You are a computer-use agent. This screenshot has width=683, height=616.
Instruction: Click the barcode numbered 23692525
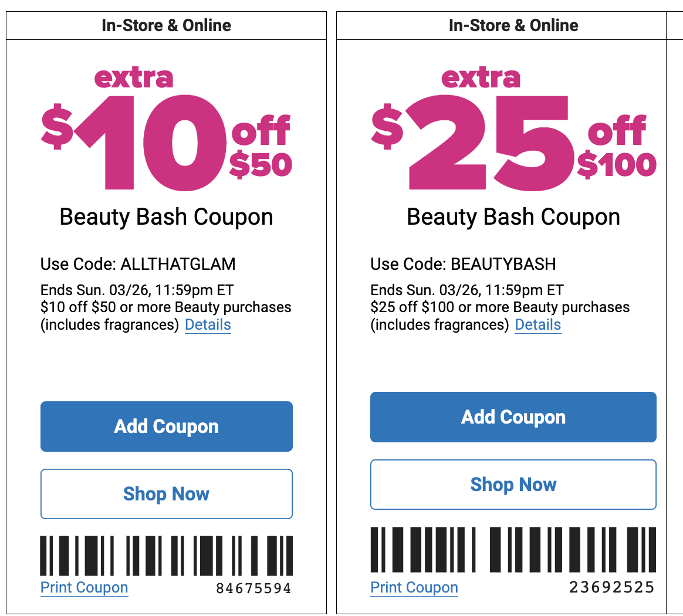513,550
